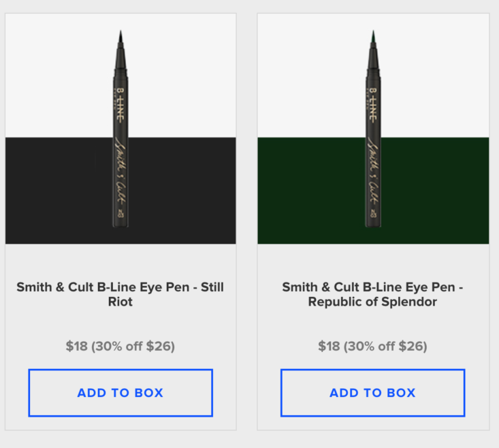Open Smith & Cult Still Riot product title
This screenshot has height=448, width=499.
(120, 294)
